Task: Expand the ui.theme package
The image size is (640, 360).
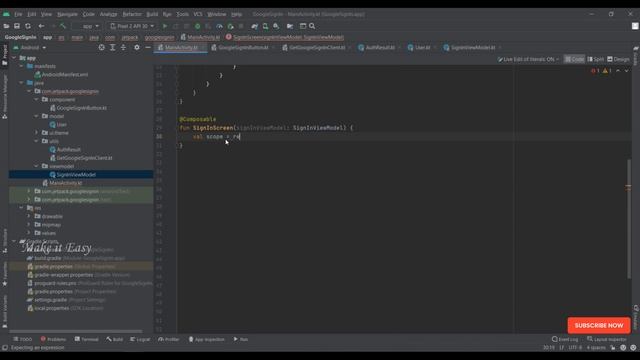Action: [37, 133]
